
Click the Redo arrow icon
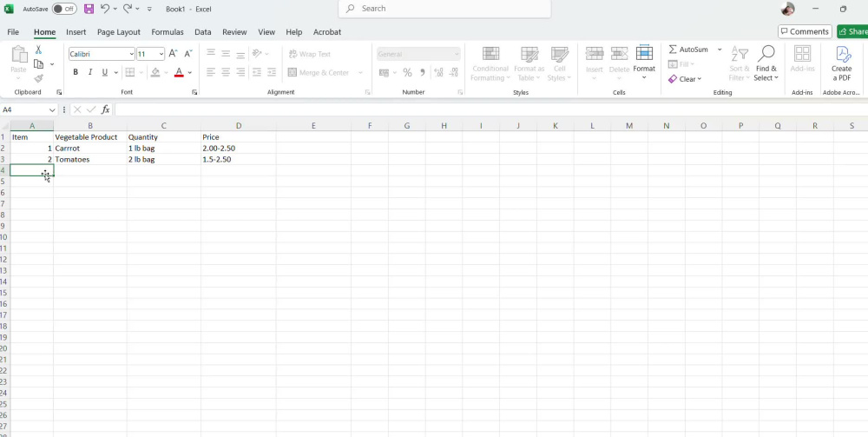point(128,9)
